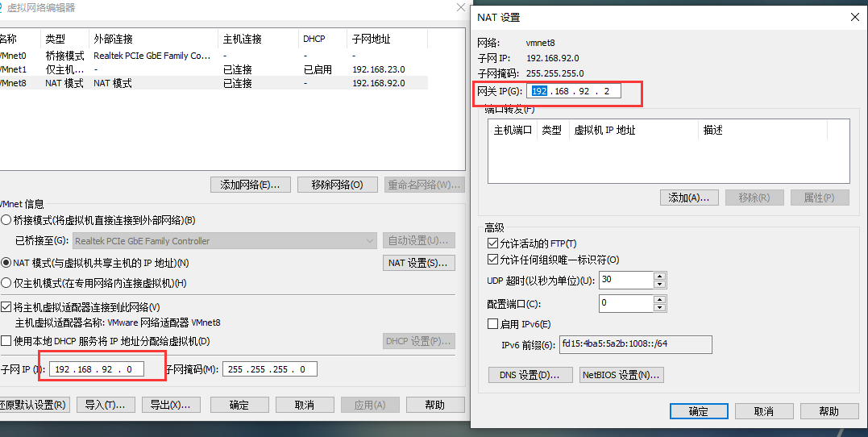Screen dimensions: 868x437
Task: Click 自动设置(U) button
Action: [x=419, y=241]
